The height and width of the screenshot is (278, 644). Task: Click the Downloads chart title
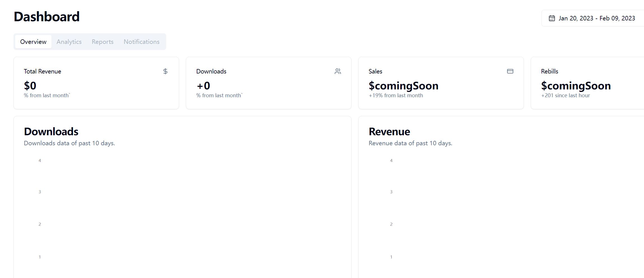click(51, 131)
